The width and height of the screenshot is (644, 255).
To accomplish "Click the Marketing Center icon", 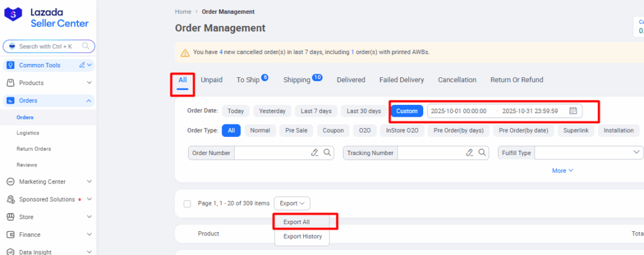I will pos(11,182).
